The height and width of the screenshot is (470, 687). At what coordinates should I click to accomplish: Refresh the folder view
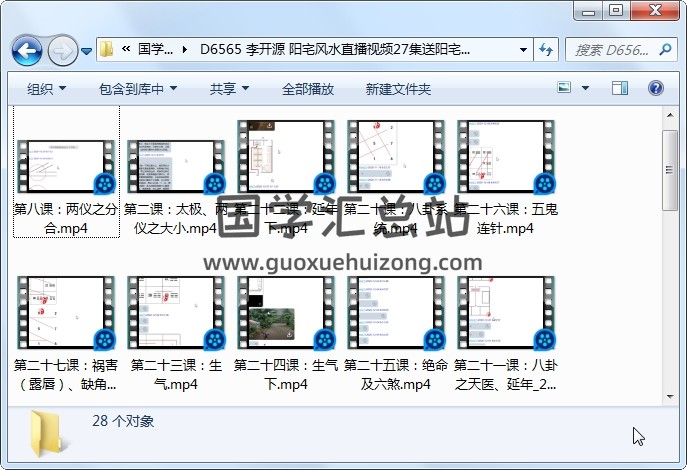[x=546, y=49]
